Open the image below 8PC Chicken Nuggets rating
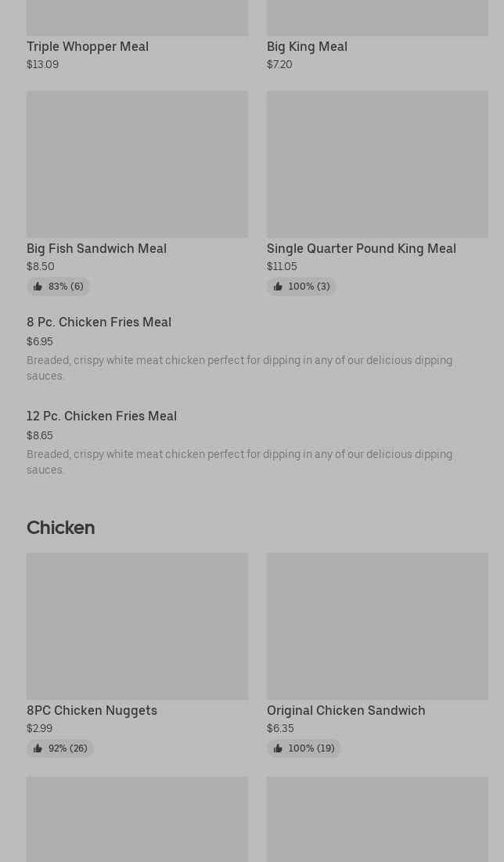Screen dimensions: 504x862 coord(137,819)
